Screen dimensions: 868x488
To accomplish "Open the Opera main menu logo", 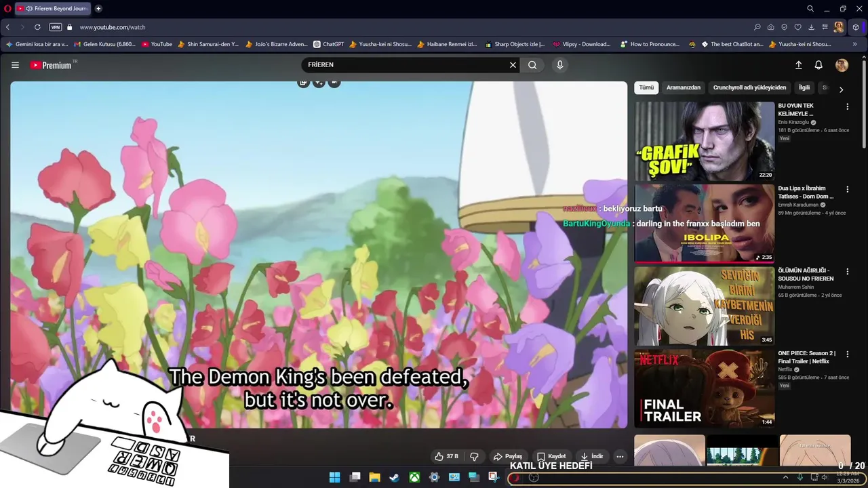I will (x=7, y=9).
